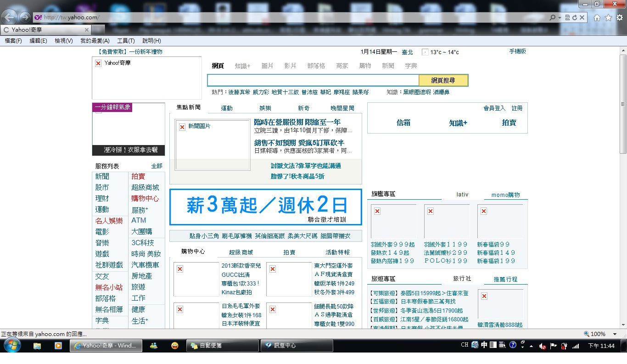Open the zoom level 100% dropdown arrow
This screenshot has height=364, width=627.
point(615,334)
